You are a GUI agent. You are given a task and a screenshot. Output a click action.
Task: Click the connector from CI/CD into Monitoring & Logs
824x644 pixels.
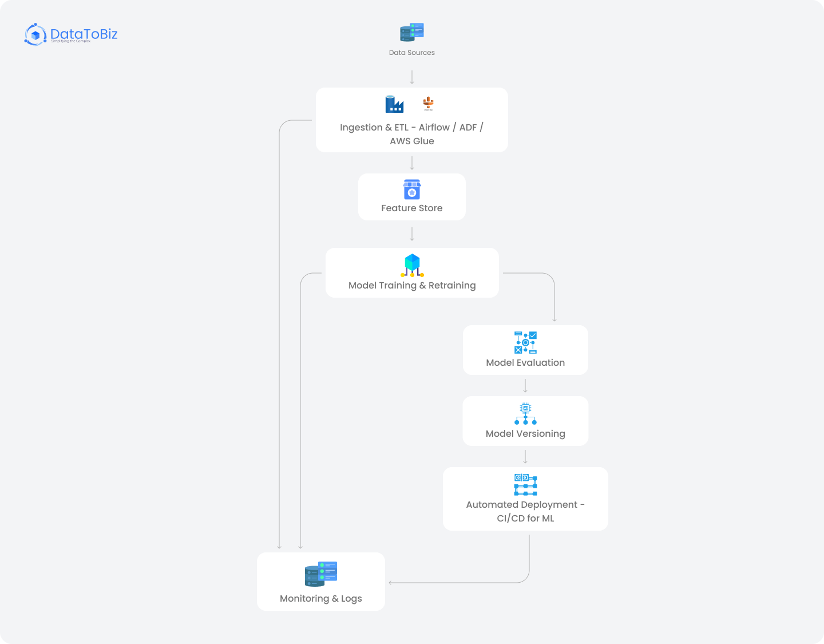[x=458, y=582]
